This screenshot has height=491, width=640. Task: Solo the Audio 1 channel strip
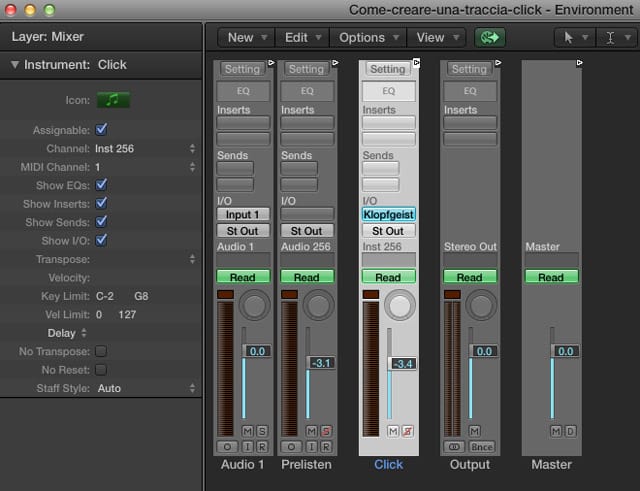[x=262, y=431]
